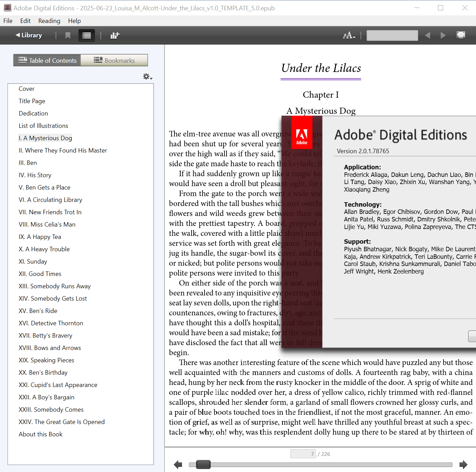476x472 pixels.
Task: Go to VII. New Friends Trot In
Action: point(50,212)
